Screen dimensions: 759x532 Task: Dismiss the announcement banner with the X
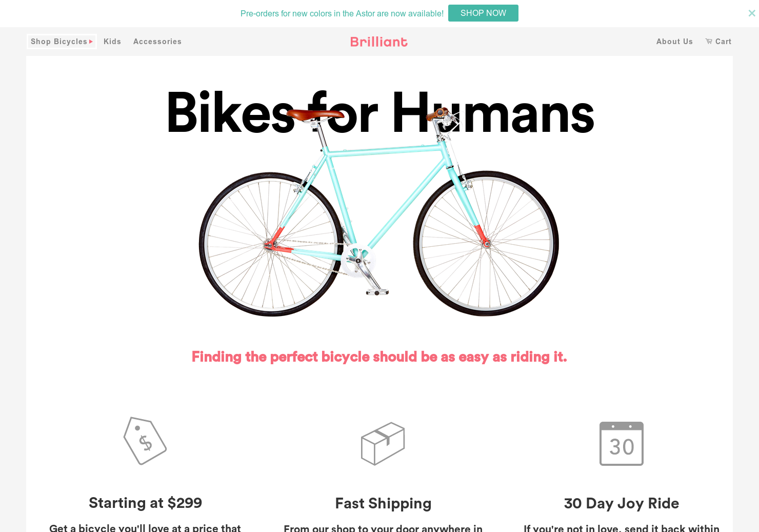751,13
